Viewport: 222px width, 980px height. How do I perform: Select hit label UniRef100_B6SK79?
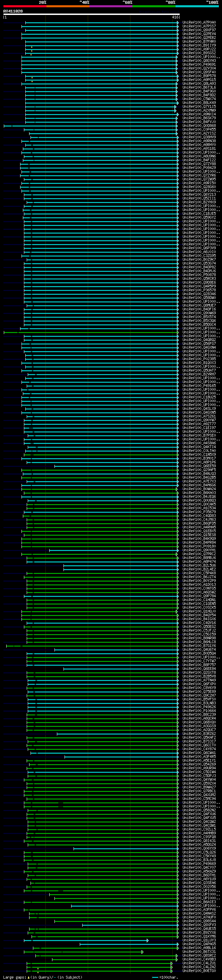click(x=199, y=118)
